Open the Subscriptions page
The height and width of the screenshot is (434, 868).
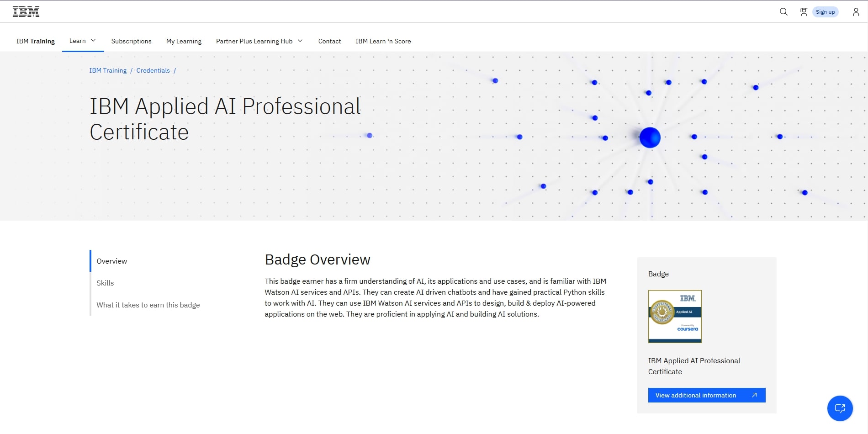pyautogui.click(x=131, y=41)
